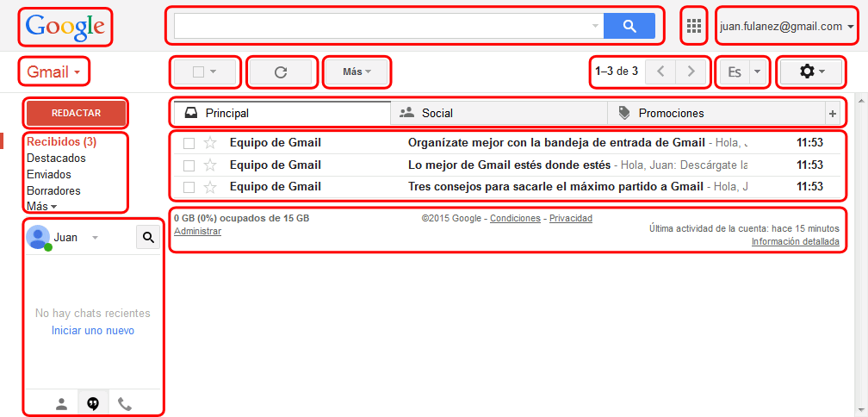The height and width of the screenshot is (417, 868).
Task: Open Juan's chat status dropdown arrow
Action: (95, 238)
